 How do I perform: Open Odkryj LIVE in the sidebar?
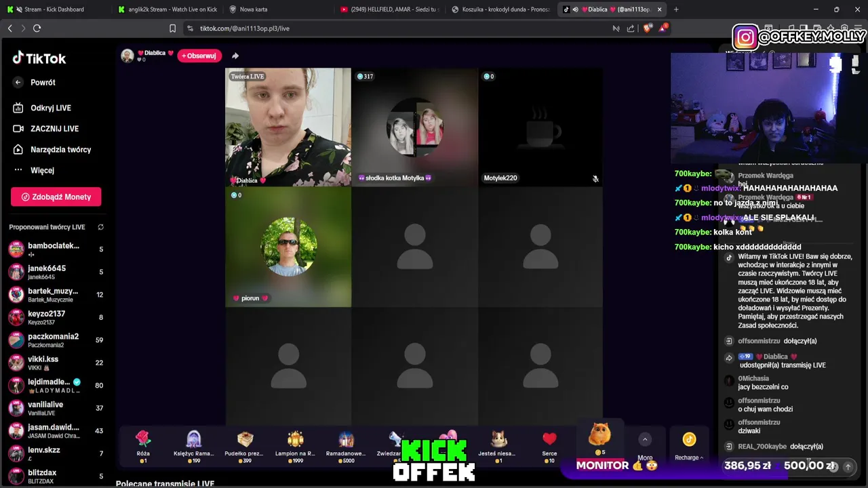[51, 108]
